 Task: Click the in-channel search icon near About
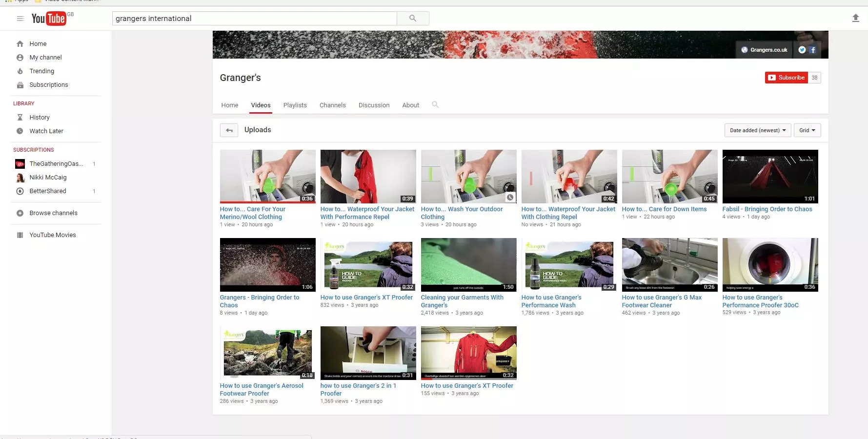435,104
